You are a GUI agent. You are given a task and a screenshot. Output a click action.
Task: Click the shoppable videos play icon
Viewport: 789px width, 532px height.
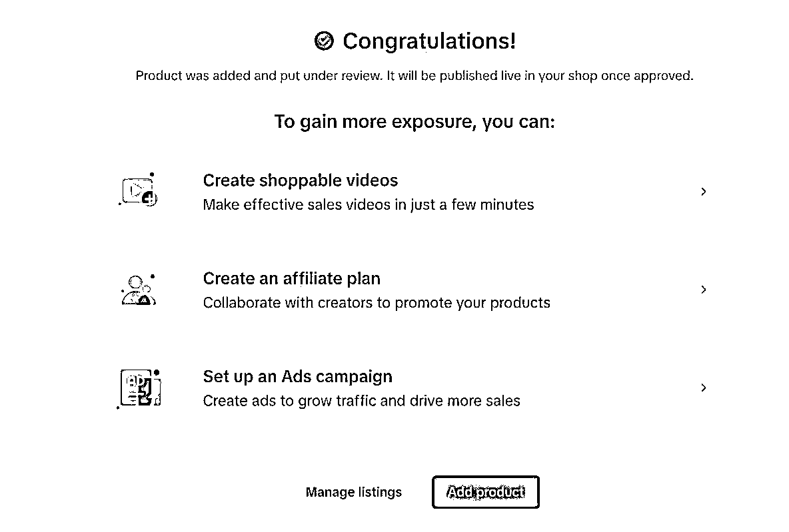[139, 190]
